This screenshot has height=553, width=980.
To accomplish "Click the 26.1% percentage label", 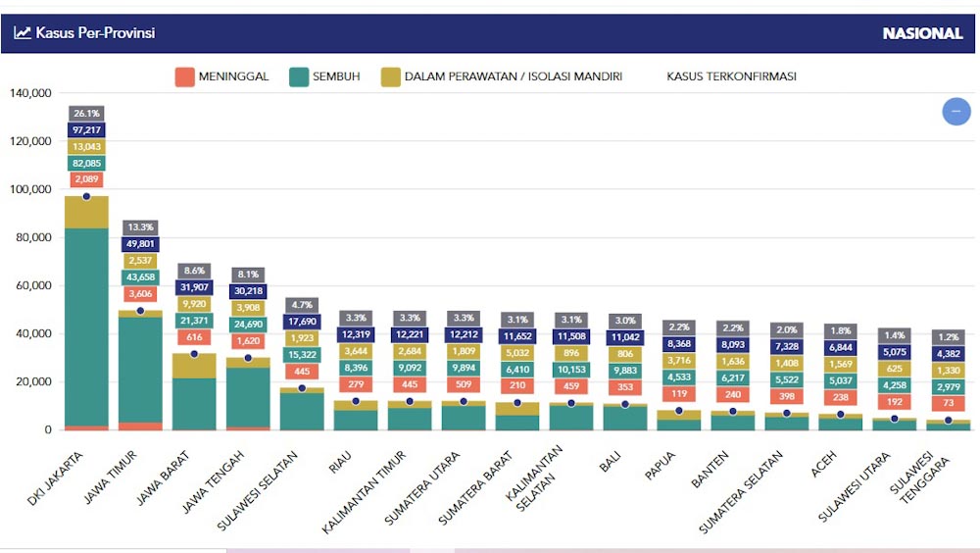I will tap(86, 114).
